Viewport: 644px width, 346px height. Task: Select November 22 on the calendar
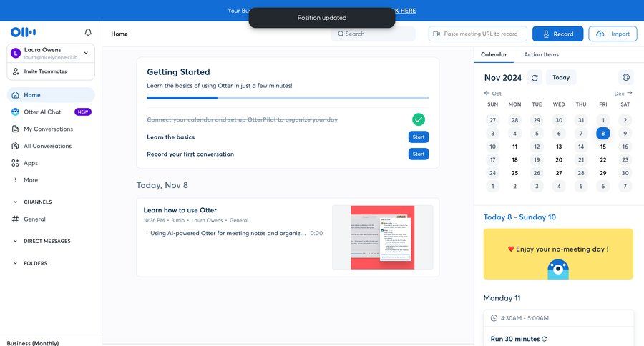tap(603, 159)
